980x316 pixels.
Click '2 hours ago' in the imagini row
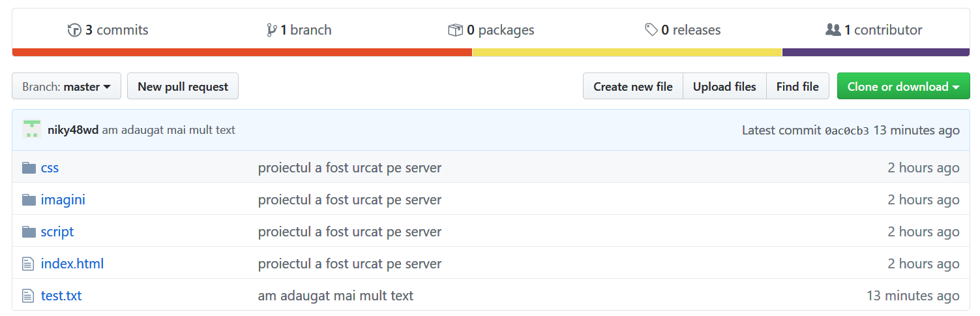click(923, 200)
